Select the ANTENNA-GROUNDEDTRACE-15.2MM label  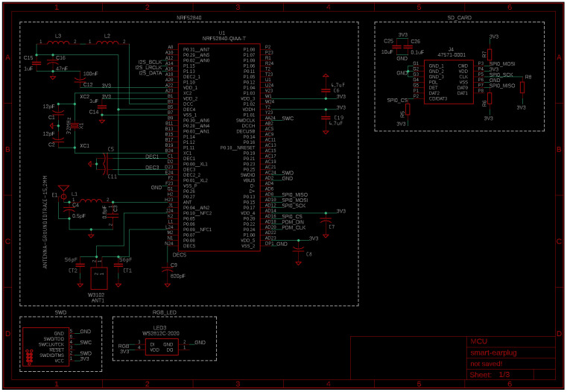45,222
